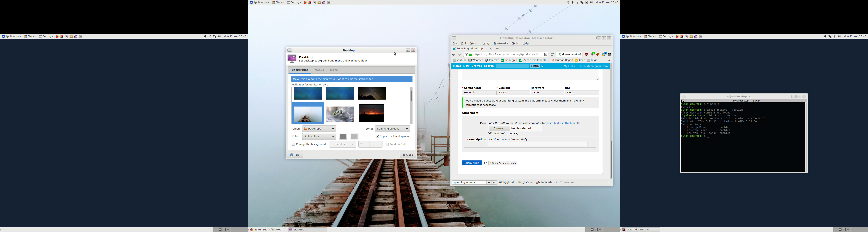Click find bar next match arrow
The height and width of the screenshot is (232, 868).
(494, 183)
